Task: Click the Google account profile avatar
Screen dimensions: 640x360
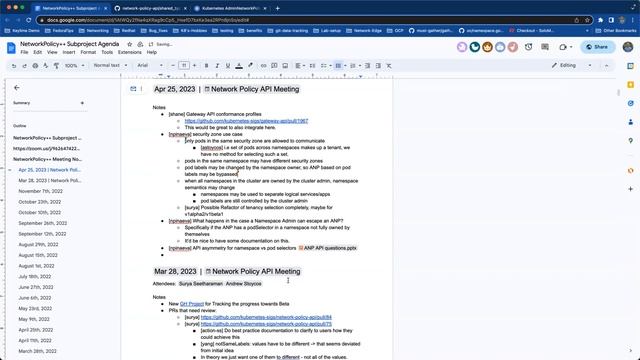Action: [x=628, y=47]
